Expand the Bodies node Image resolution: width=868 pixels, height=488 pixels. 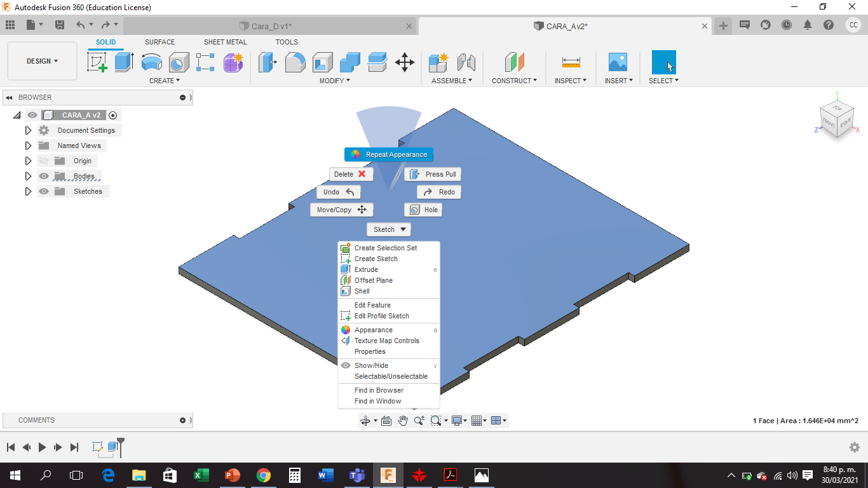[28, 176]
